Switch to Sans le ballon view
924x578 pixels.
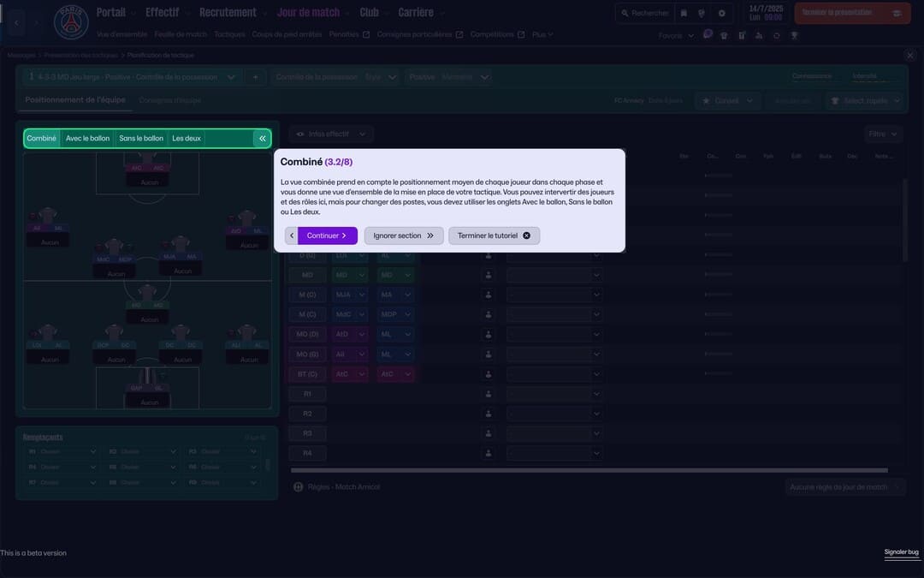141,139
